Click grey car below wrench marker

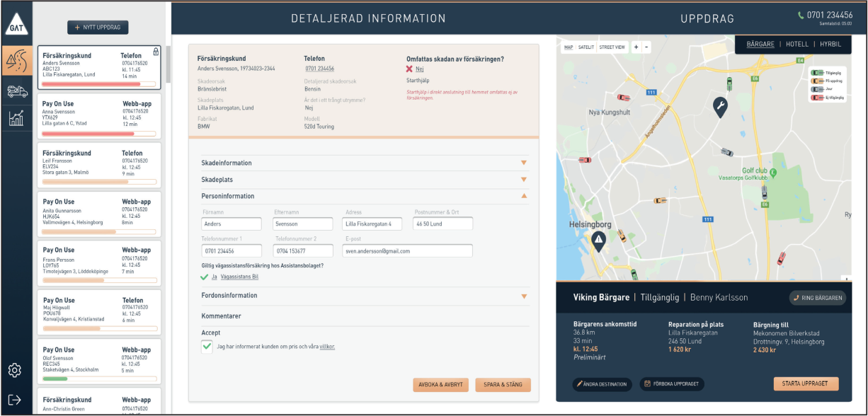coord(726,151)
